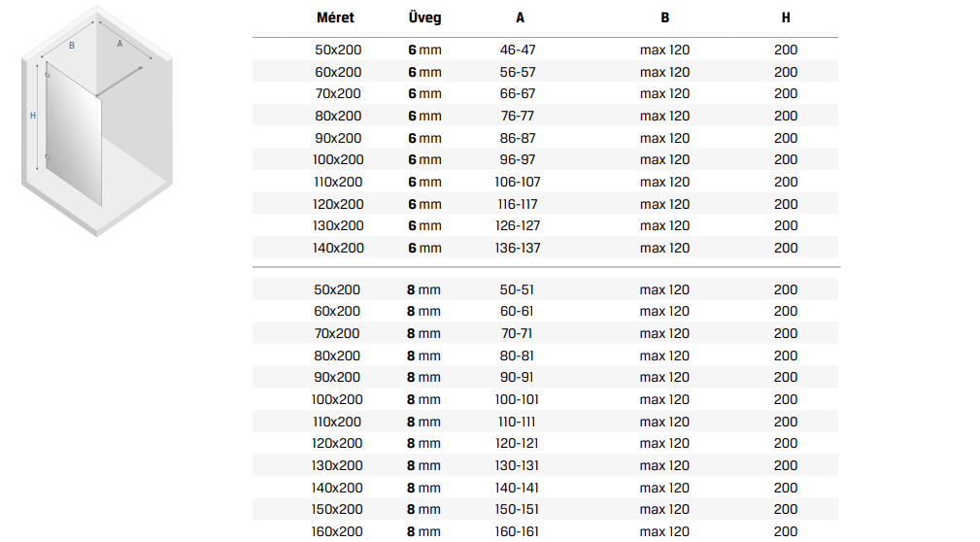Click the shower screen diagram thumbnail
980x542 pixels.
97,120
